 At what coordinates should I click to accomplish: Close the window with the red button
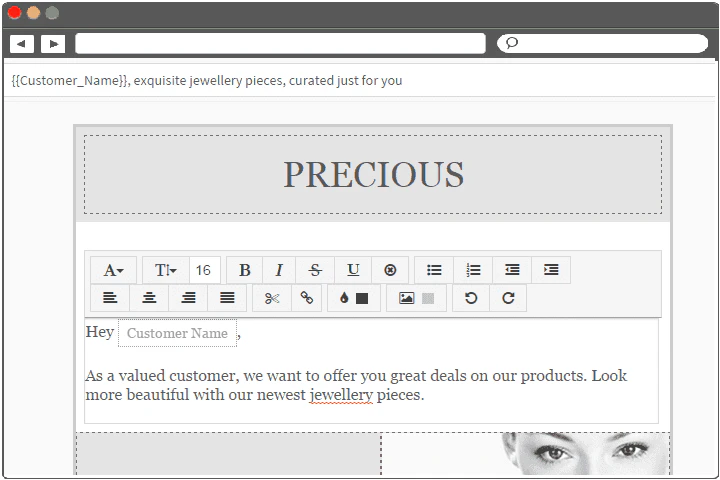(15, 12)
